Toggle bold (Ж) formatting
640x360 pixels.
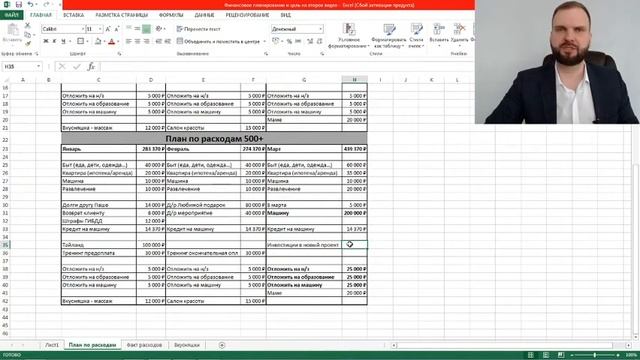[x=46, y=41]
